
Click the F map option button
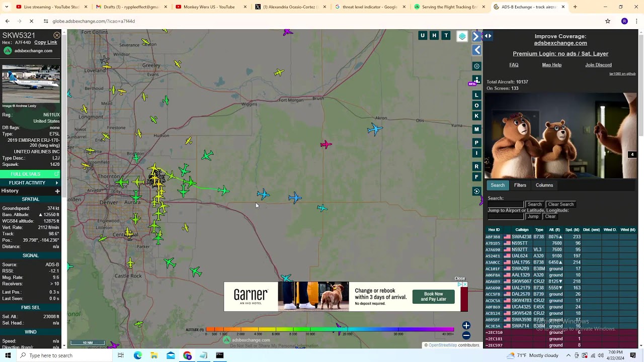click(476, 177)
